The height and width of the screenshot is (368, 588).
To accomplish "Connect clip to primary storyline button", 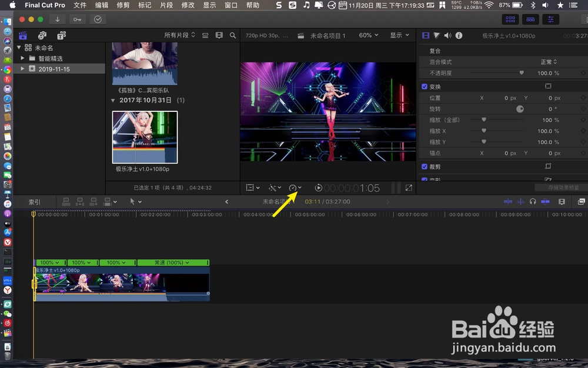I will pos(66,201).
